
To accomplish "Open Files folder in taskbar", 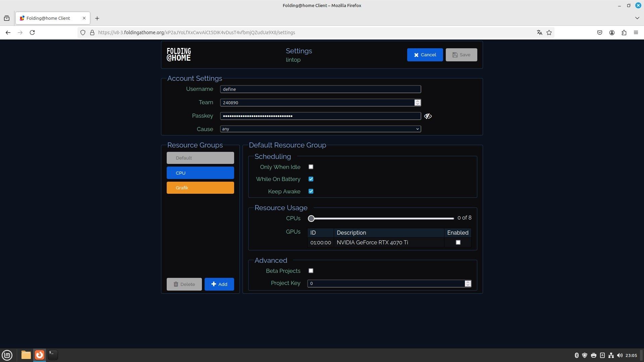I will pos(26,355).
